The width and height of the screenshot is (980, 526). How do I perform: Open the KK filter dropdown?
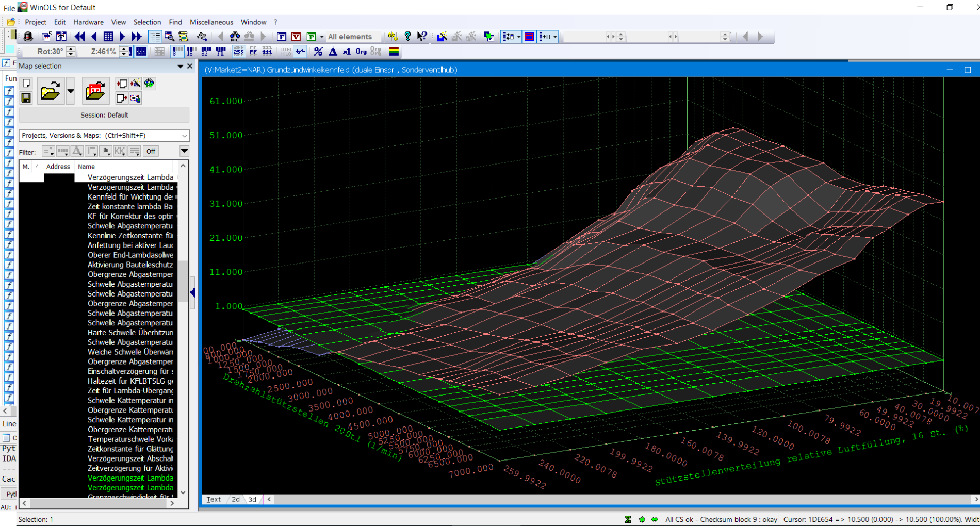pos(120,151)
